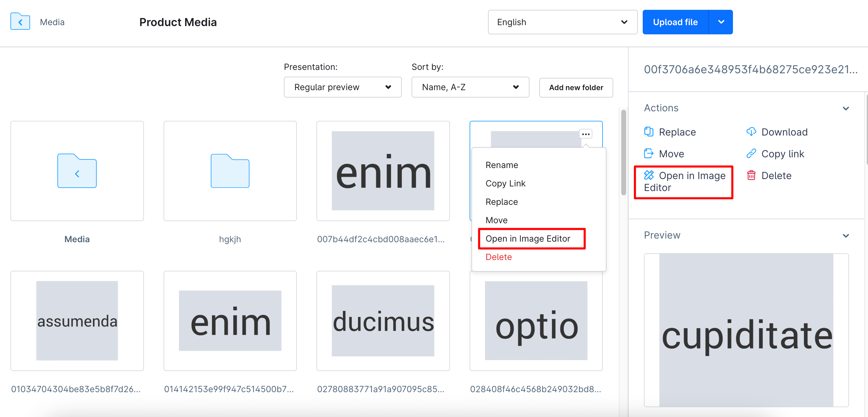Select Rename from the context menu
868x417 pixels.
point(502,165)
